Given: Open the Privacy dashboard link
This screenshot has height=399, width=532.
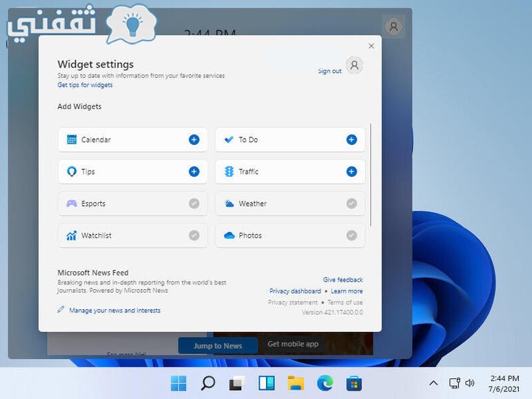Looking at the screenshot, I should click(x=295, y=291).
